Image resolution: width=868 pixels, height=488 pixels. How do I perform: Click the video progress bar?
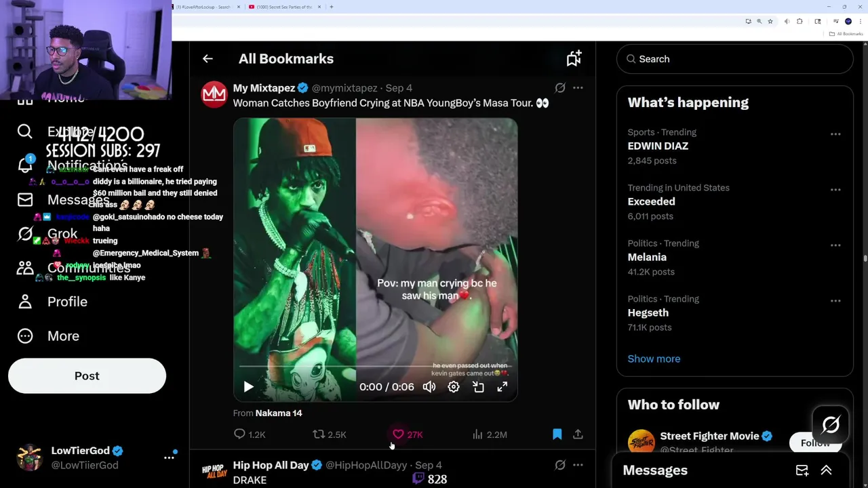375,367
